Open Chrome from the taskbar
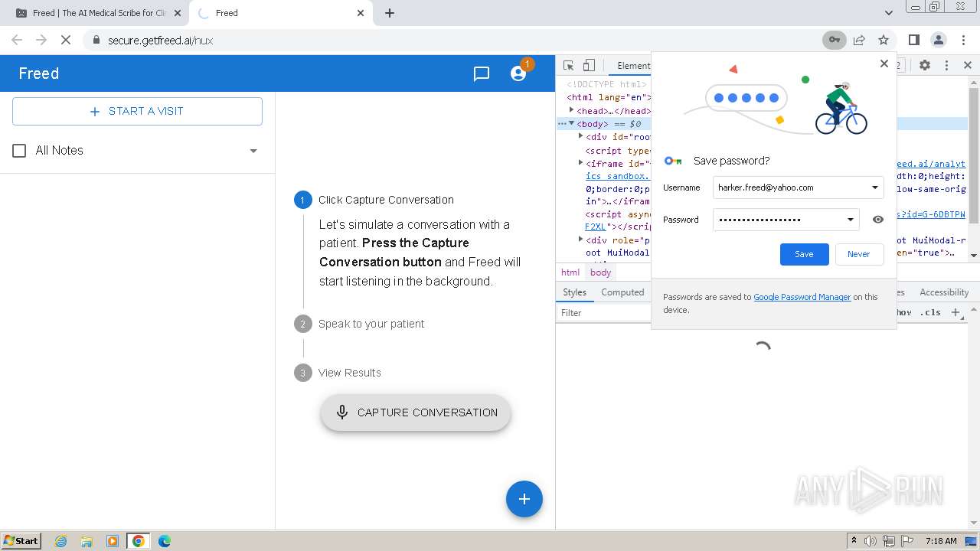The image size is (980, 551). [x=139, y=541]
